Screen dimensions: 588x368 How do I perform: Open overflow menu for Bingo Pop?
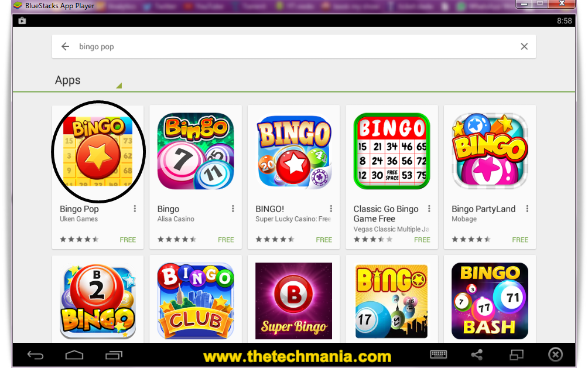click(135, 209)
